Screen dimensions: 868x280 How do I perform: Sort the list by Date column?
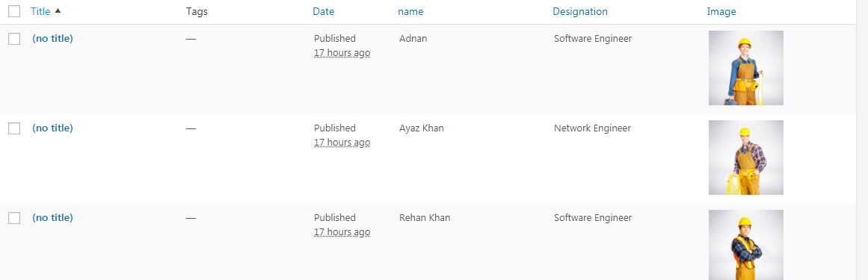click(x=323, y=11)
